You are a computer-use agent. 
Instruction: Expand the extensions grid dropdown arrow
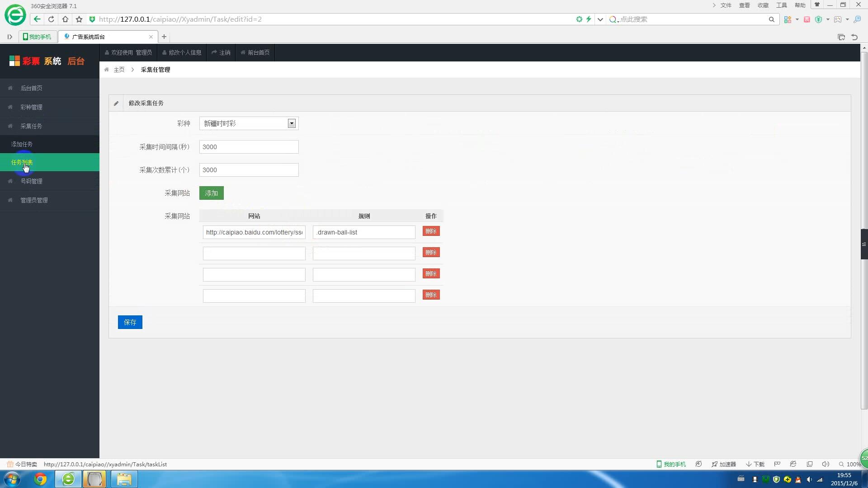click(797, 19)
